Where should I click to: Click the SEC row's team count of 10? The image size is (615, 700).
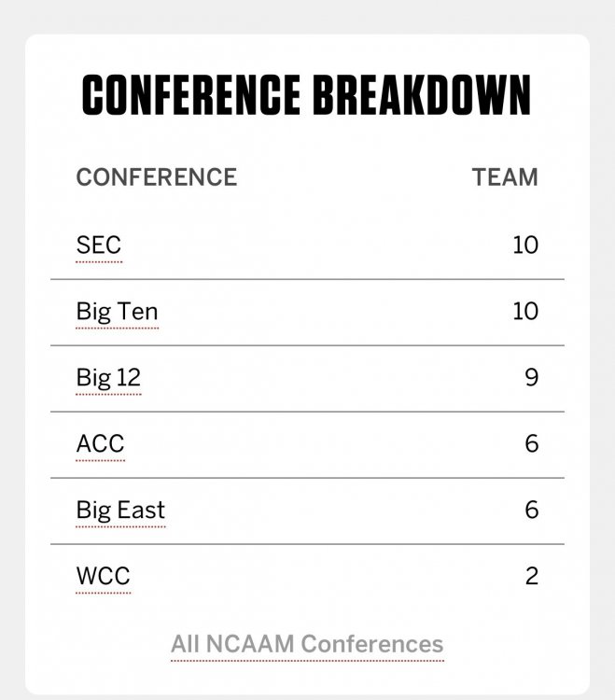[525, 245]
